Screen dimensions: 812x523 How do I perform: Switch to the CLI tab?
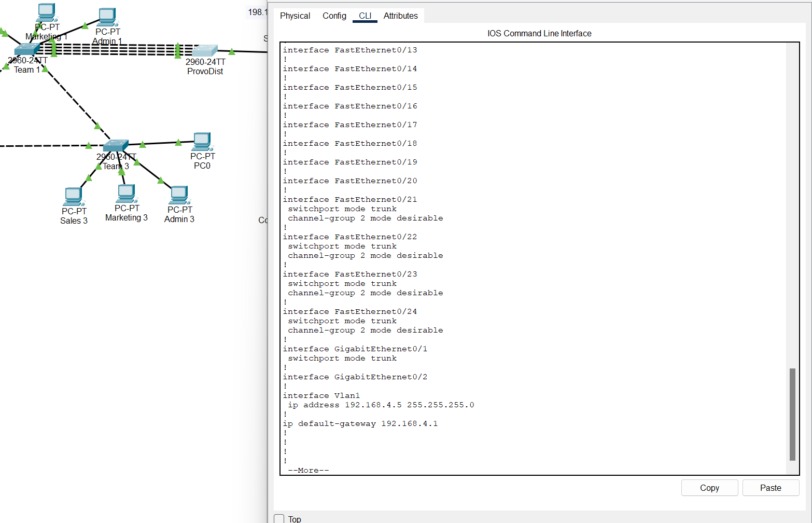point(365,16)
